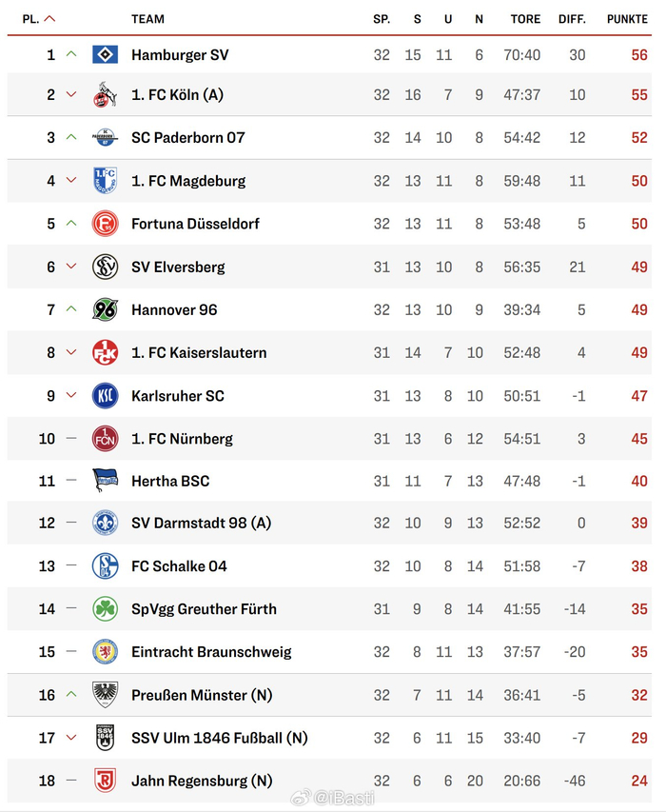Click the Hamburger SV club crest

click(105, 55)
